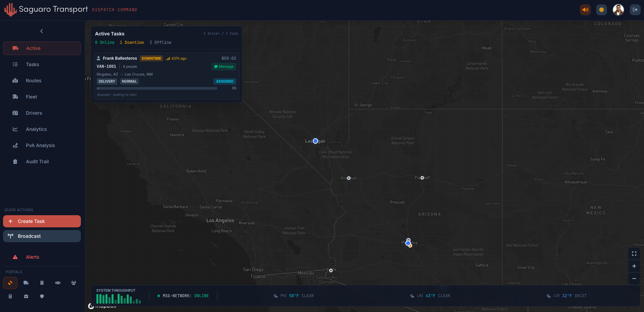Open the briefcase portal icon
The width and height of the screenshot is (644, 312).
pos(26,296)
